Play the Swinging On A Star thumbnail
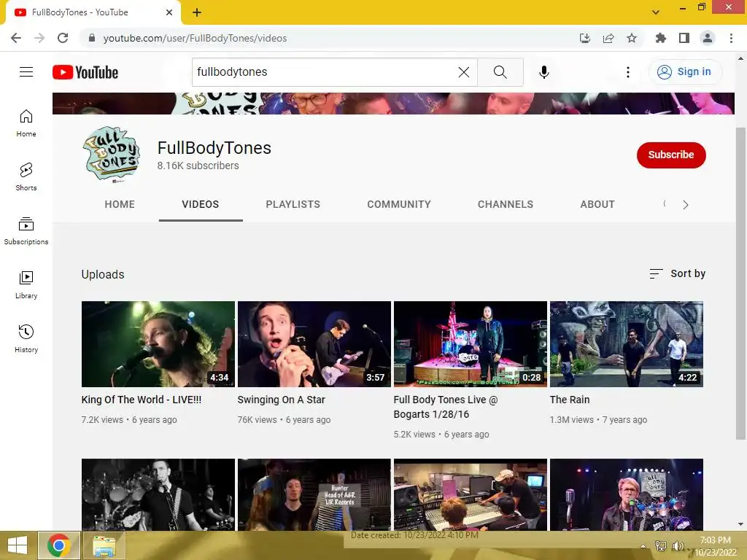Viewport: 747px width, 560px height. 314,344
